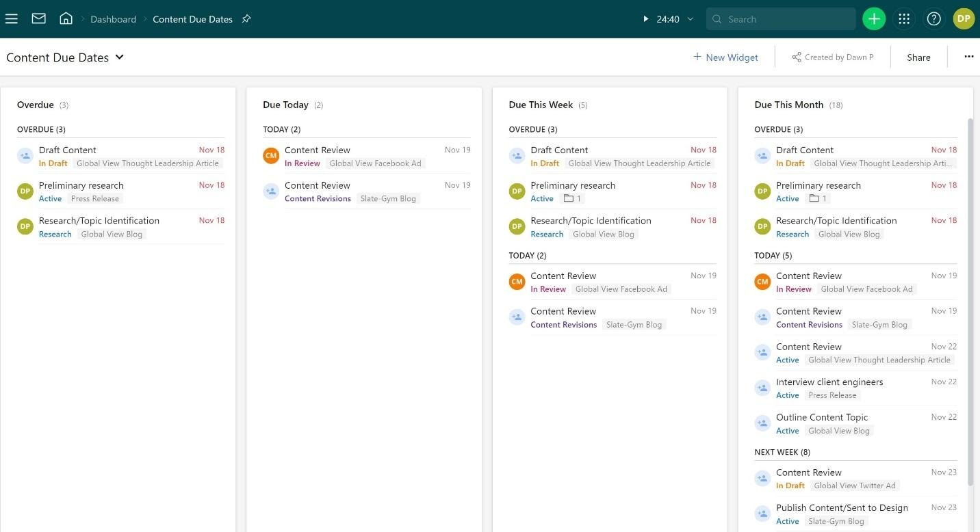
Task: Click the pin icon beside the breadcrumb
Action: pyautogui.click(x=246, y=19)
